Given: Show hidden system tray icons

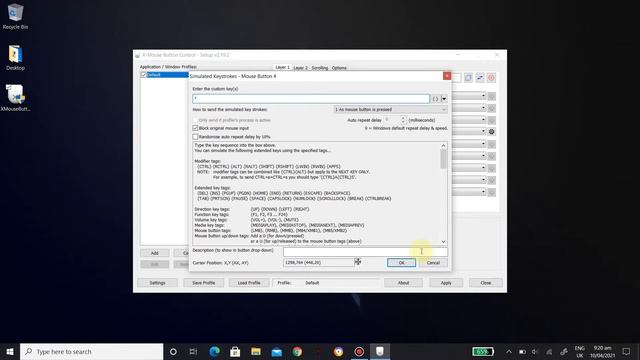Looking at the screenshot, I should click(509, 351).
